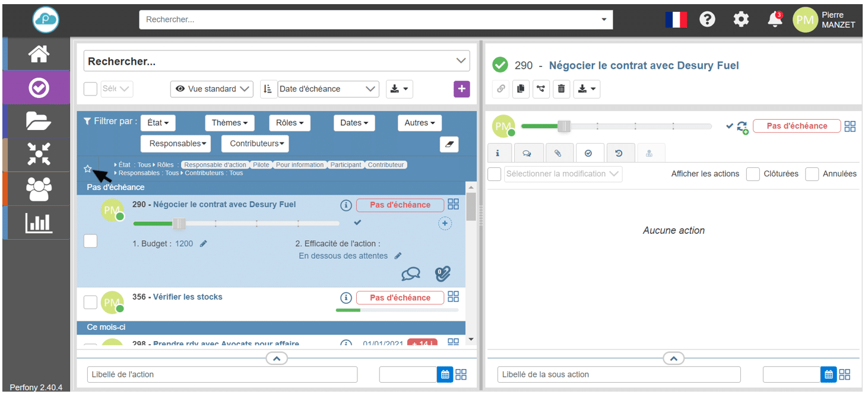
Task: Open the notifications bell
Action: click(x=774, y=20)
